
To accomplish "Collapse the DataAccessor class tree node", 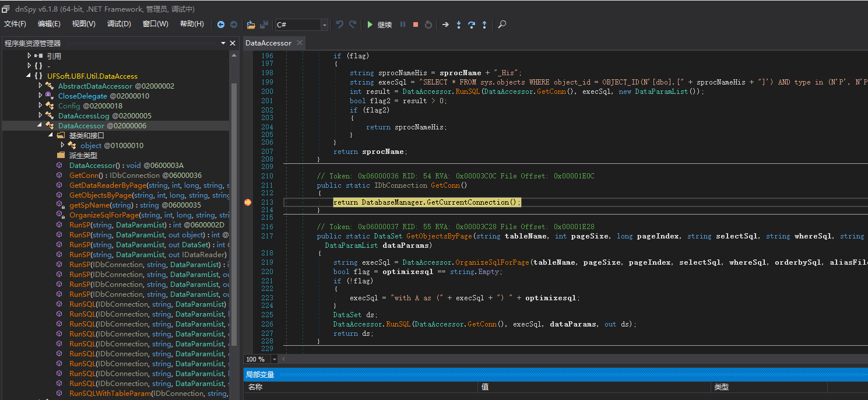I will pyautogui.click(x=40, y=125).
